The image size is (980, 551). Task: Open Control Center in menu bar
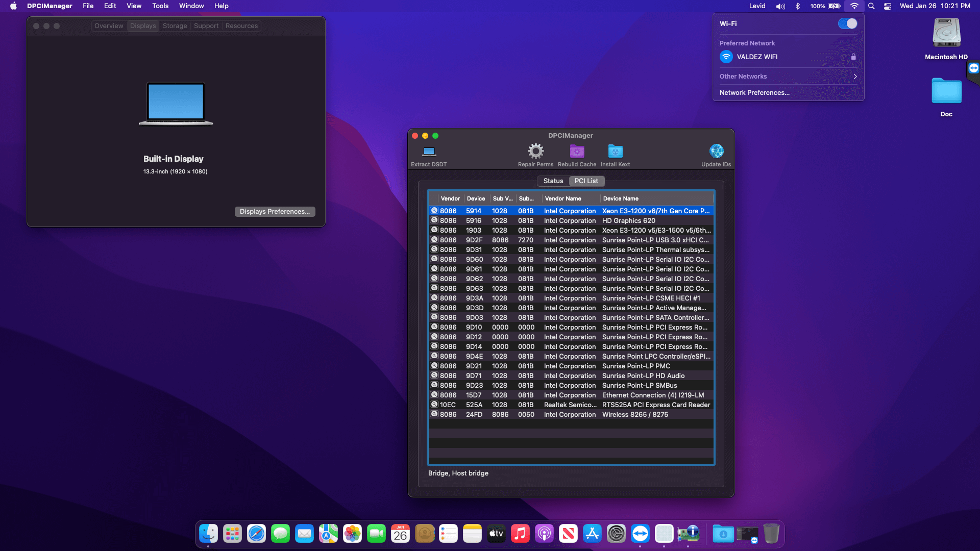(x=888, y=6)
